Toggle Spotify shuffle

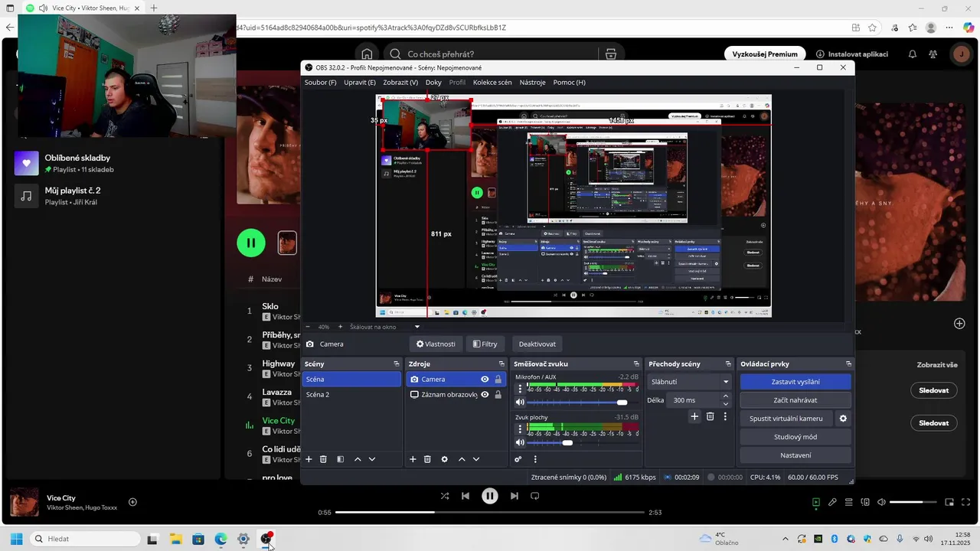tap(445, 496)
